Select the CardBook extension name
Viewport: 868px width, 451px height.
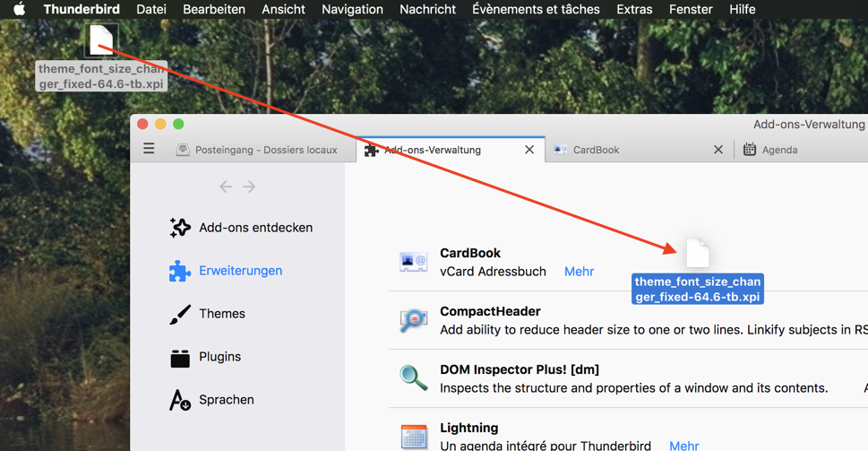pyautogui.click(x=470, y=253)
